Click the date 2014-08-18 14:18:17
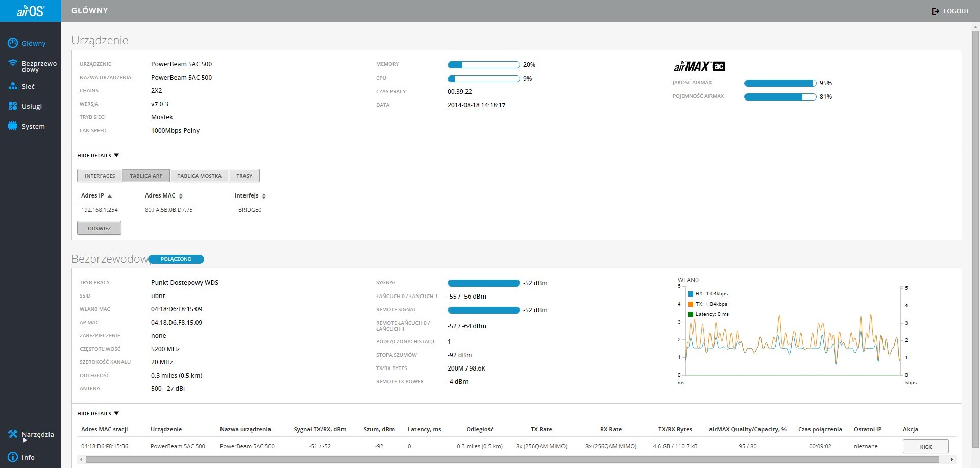 point(476,105)
